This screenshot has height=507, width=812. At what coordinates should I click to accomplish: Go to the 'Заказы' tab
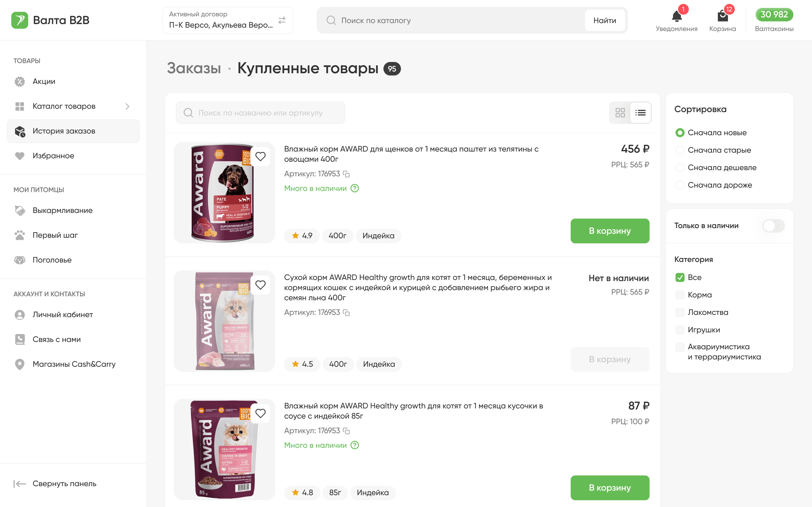(x=194, y=68)
